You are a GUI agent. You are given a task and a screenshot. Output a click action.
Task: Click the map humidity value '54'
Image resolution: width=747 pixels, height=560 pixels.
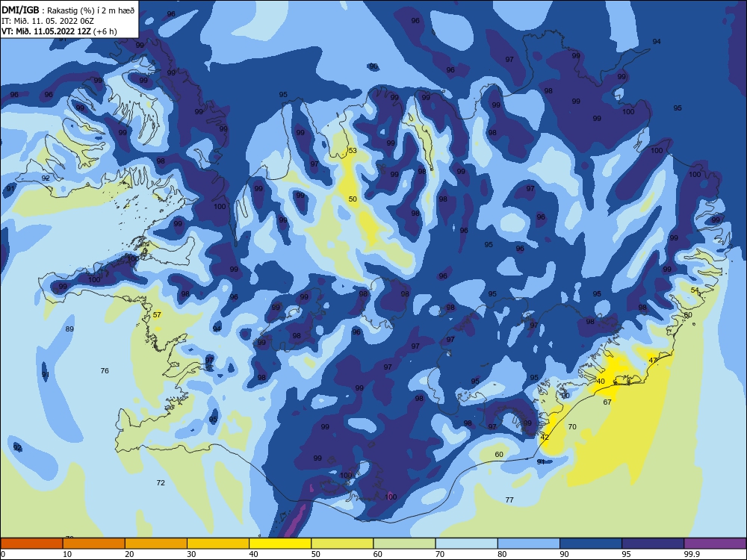[x=695, y=290]
